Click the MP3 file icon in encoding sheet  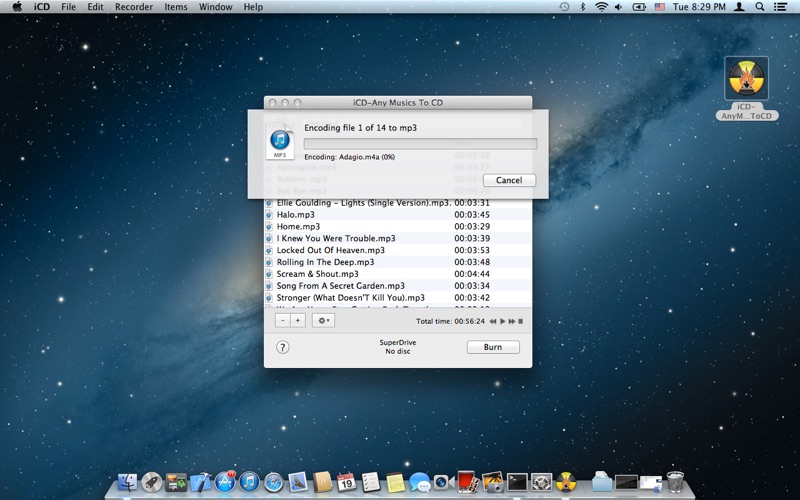pos(280,141)
